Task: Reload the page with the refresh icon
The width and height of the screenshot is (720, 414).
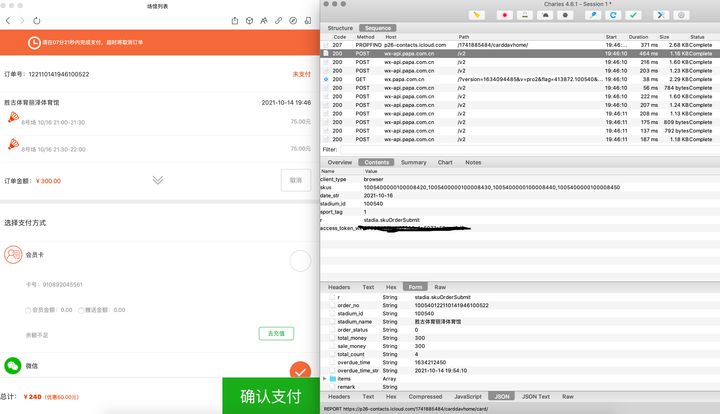Action: tap(37, 21)
